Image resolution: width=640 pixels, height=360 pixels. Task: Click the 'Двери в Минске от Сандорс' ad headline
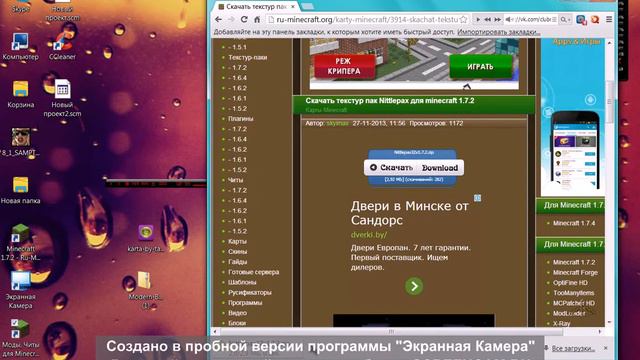click(x=409, y=213)
